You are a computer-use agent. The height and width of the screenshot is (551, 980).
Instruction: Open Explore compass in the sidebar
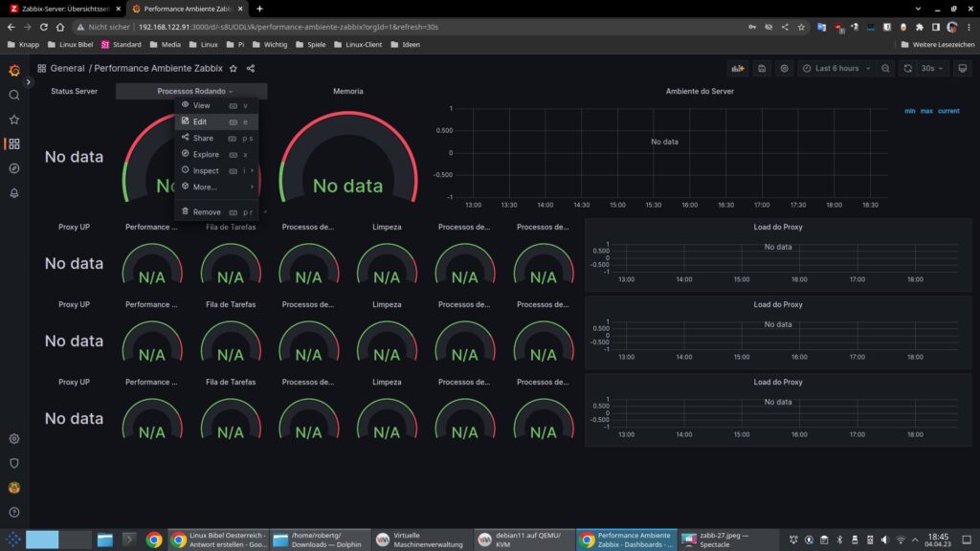click(13, 168)
